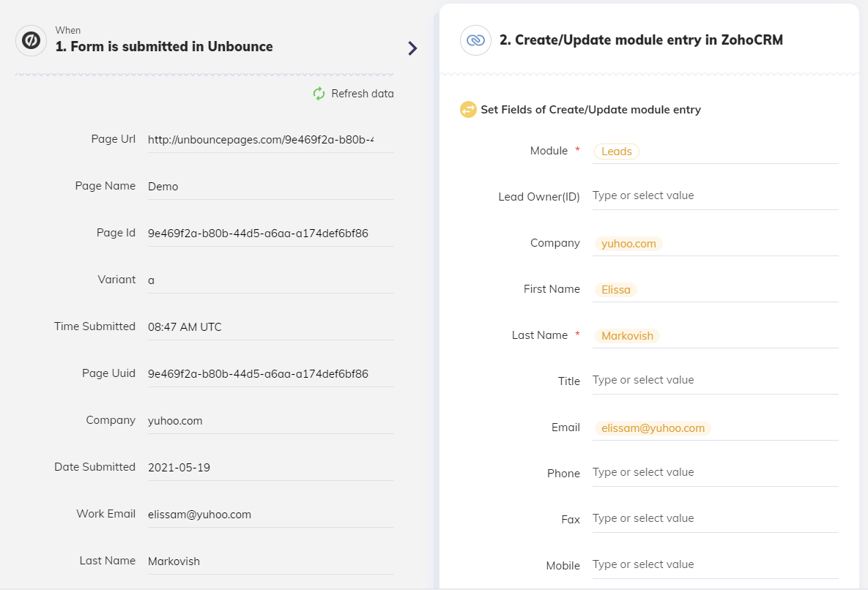868x590 pixels.
Task: Click the elissam@yuhoo.com tag in Email field
Action: [653, 428]
